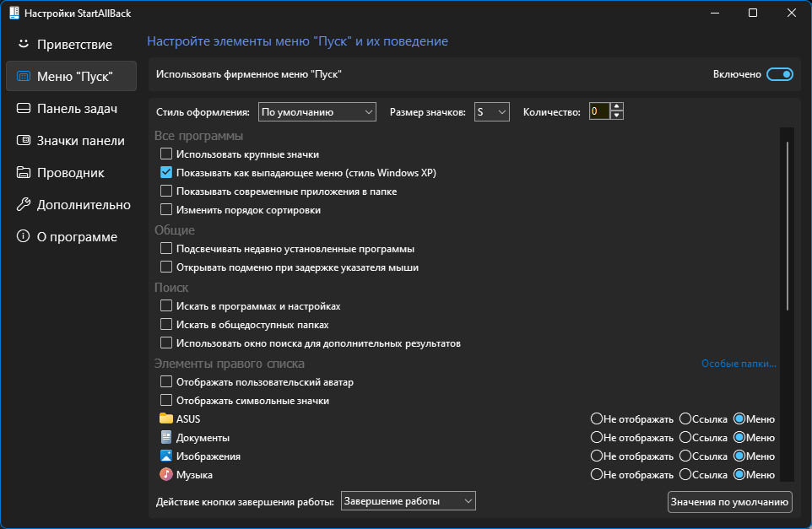Uncheck Показывать как выпадающее меню
This screenshot has height=529, width=812.
pyautogui.click(x=166, y=172)
